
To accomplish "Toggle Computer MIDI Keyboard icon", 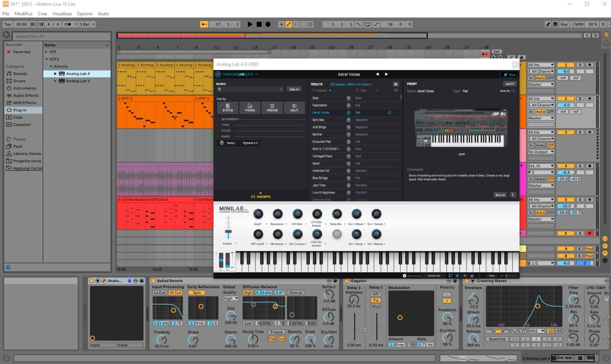I will click(x=555, y=24).
